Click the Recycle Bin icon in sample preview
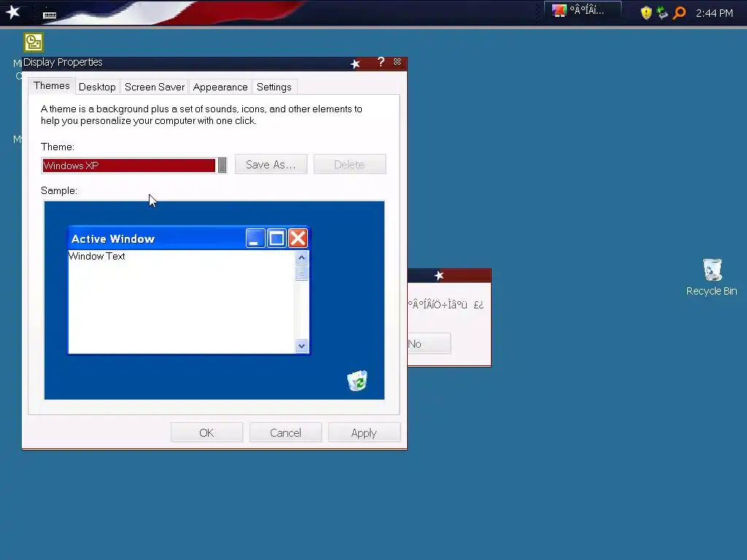Viewport: 747px width, 560px height. point(357,381)
